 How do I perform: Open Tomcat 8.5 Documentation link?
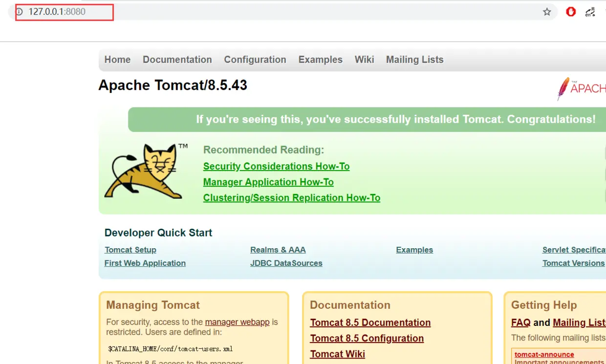point(370,322)
